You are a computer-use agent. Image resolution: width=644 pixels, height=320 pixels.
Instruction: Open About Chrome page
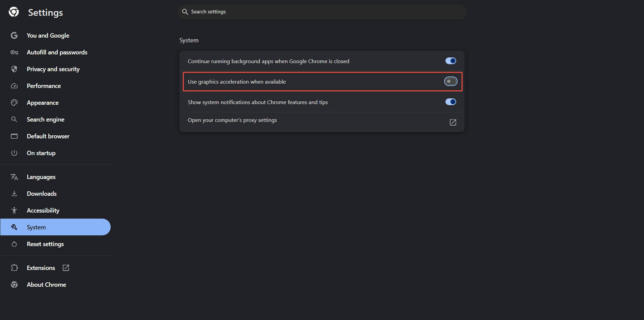pyautogui.click(x=46, y=284)
